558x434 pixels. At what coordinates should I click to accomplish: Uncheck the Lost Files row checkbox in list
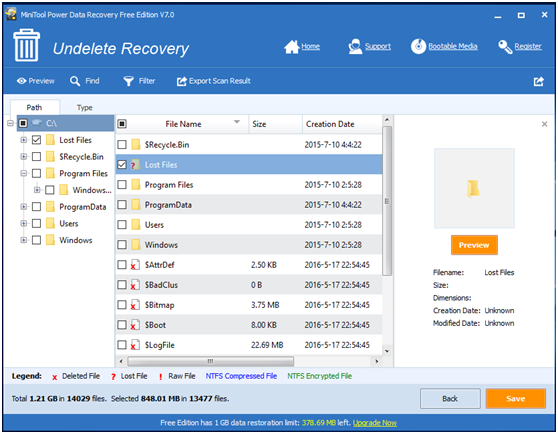(x=122, y=165)
